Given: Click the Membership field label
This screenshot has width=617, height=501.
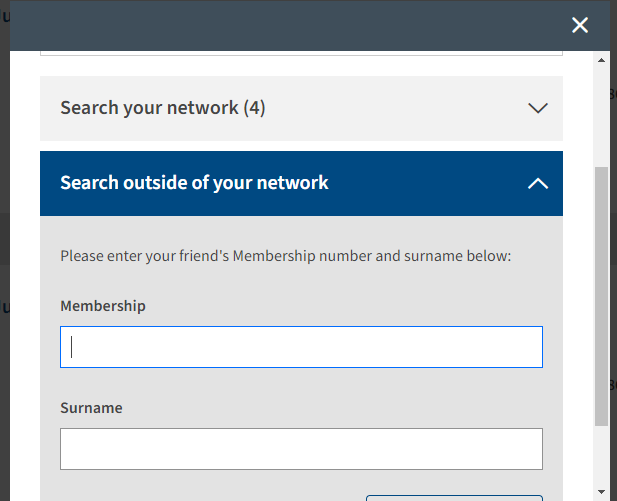Looking at the screenshot, I should pos(103,306).
